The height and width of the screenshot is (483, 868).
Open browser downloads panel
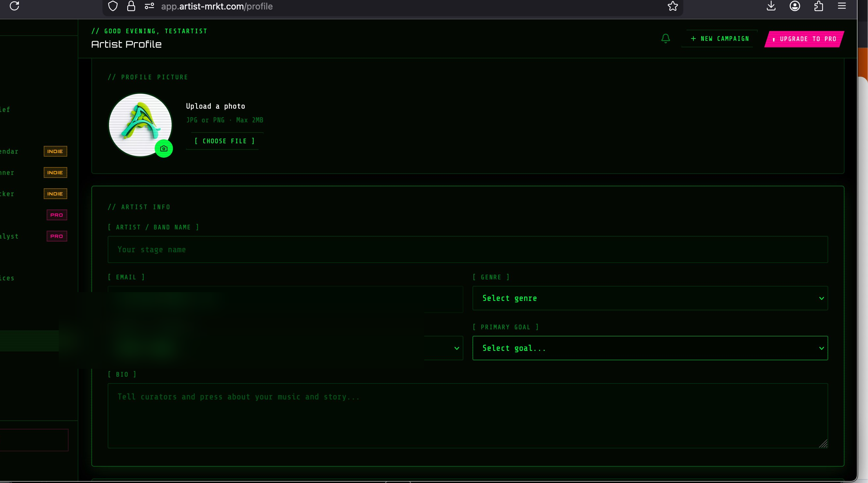[x=771, y=6]
